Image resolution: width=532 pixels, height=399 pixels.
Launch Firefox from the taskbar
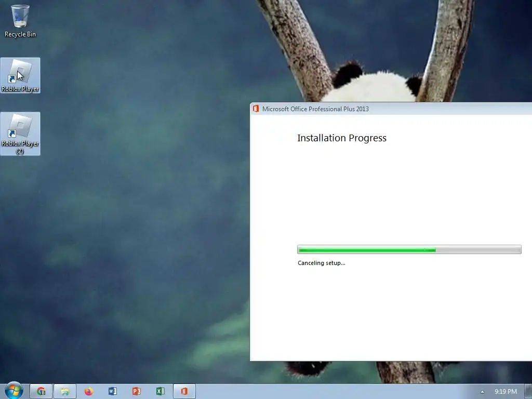[89, 391]
